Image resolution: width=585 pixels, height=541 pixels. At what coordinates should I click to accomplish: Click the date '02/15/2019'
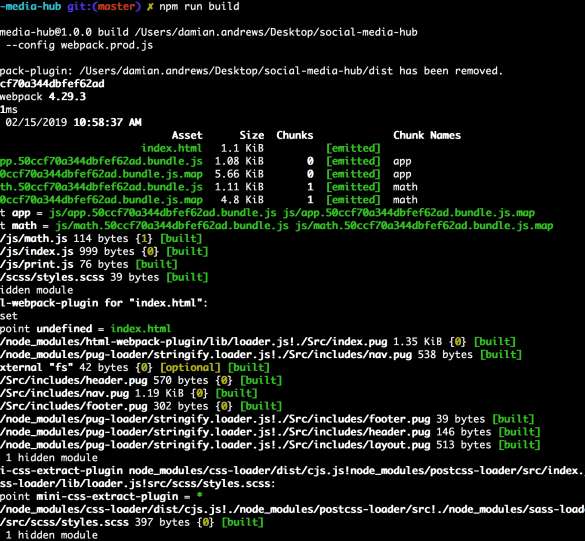pos(36,122)
